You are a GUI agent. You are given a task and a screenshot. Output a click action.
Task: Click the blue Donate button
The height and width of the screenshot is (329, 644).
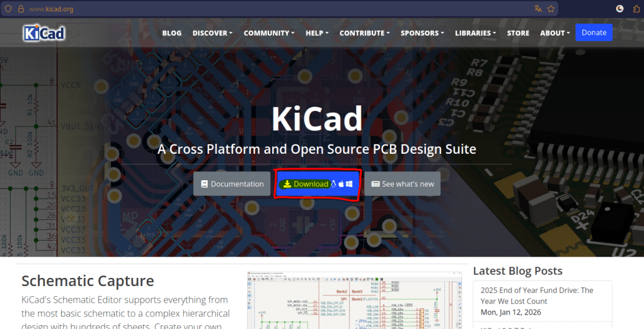pos(594,33)
